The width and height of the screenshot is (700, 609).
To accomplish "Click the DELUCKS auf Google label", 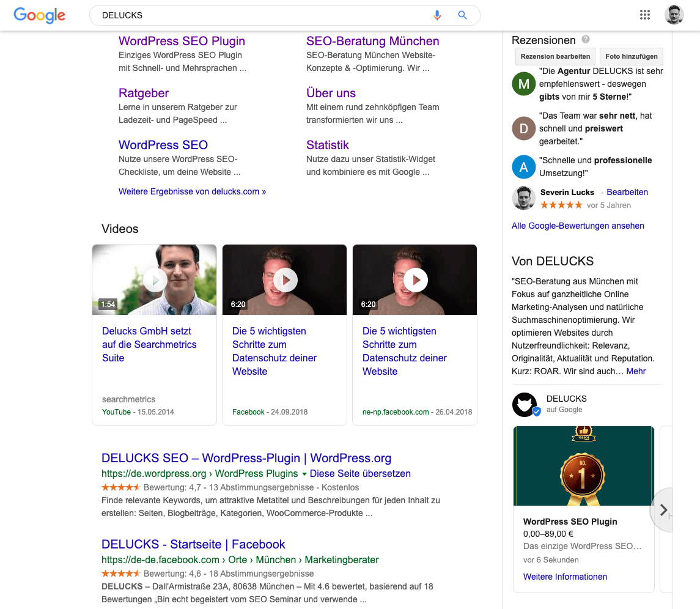I will [x=567, y=404].
